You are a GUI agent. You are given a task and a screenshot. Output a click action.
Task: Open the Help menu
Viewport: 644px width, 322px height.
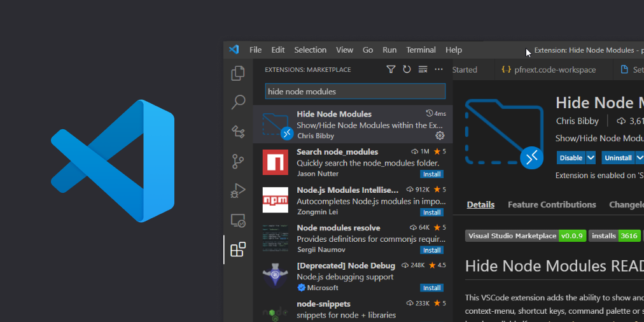454,50
